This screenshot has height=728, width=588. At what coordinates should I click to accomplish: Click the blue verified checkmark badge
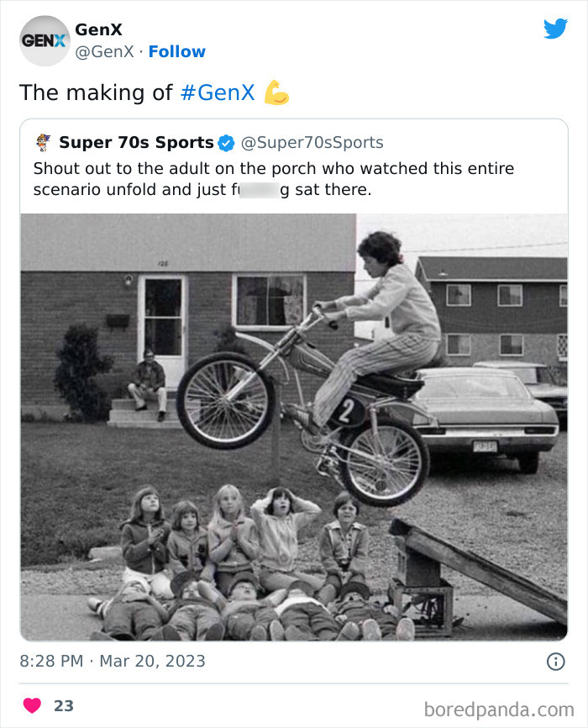227,143
